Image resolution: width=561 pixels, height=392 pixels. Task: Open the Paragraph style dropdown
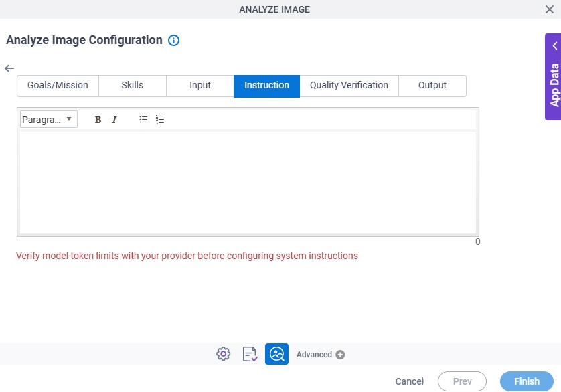(49, 120)
